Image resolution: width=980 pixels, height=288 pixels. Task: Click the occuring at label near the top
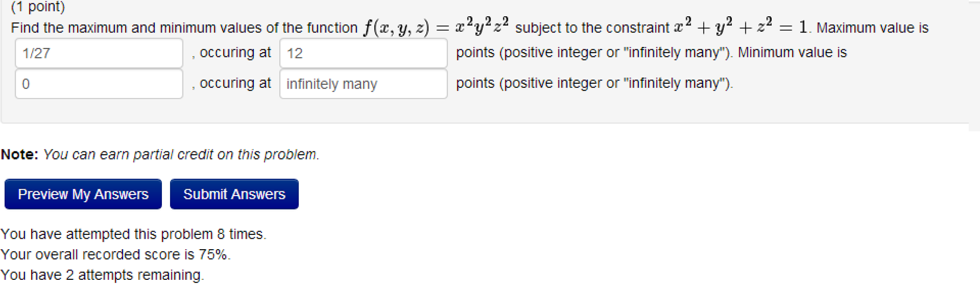pos(234,53)
